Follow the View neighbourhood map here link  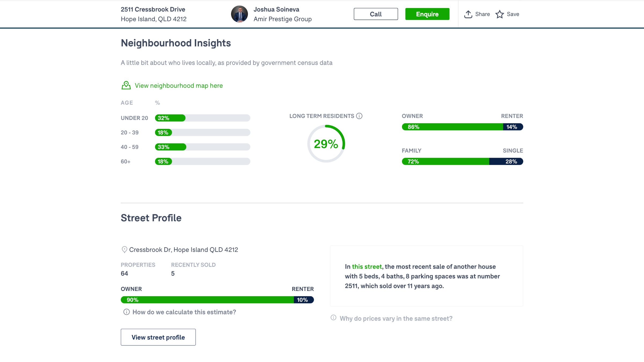coord(179,86)
